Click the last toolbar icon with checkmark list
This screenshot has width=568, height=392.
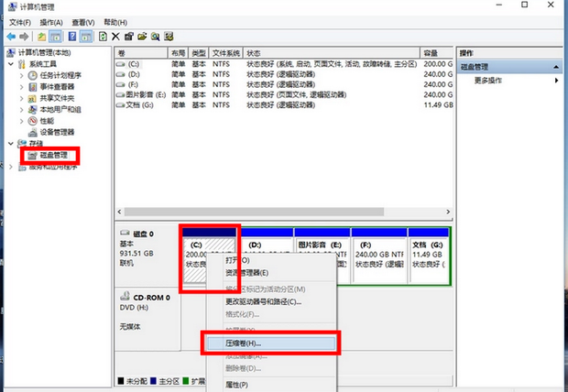click(169, 37)
